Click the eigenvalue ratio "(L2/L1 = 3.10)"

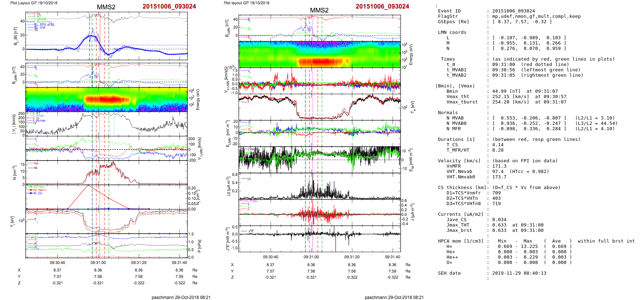[x=595, y=118]
